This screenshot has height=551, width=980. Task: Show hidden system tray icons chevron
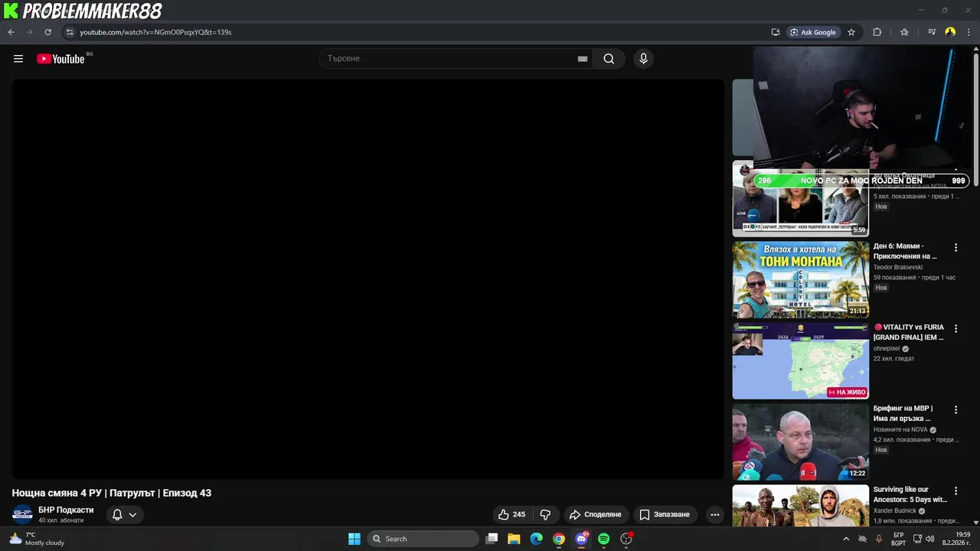tap(846, 539)
